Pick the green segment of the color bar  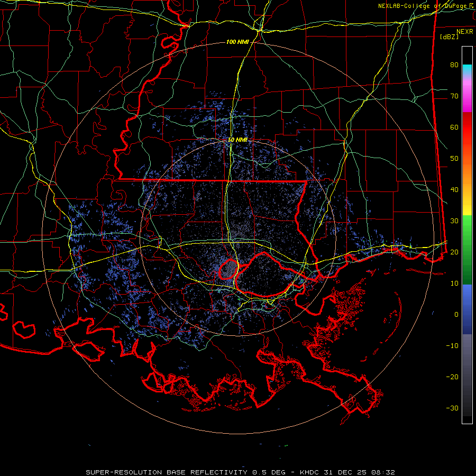coord(467,250)
